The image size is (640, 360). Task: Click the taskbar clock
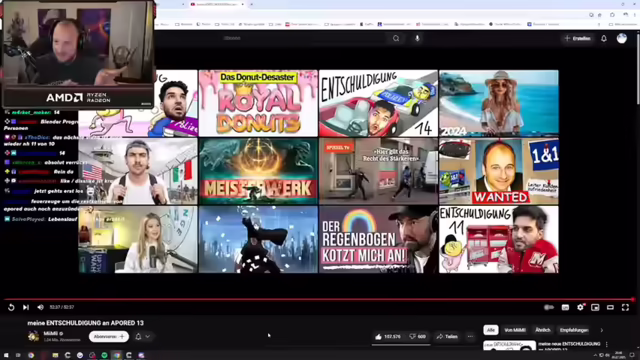click(619, 355)
